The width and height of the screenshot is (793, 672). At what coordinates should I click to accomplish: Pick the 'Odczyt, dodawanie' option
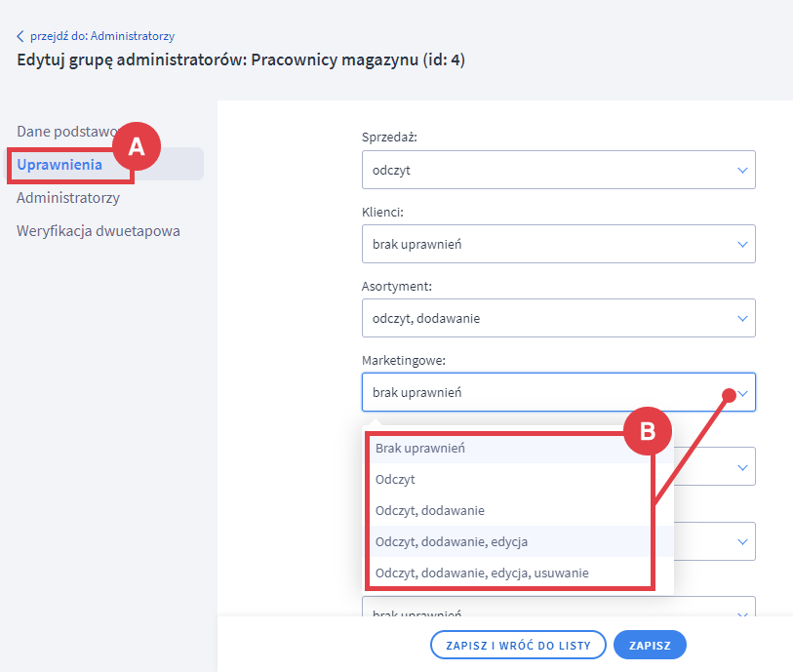coord(430,510)
